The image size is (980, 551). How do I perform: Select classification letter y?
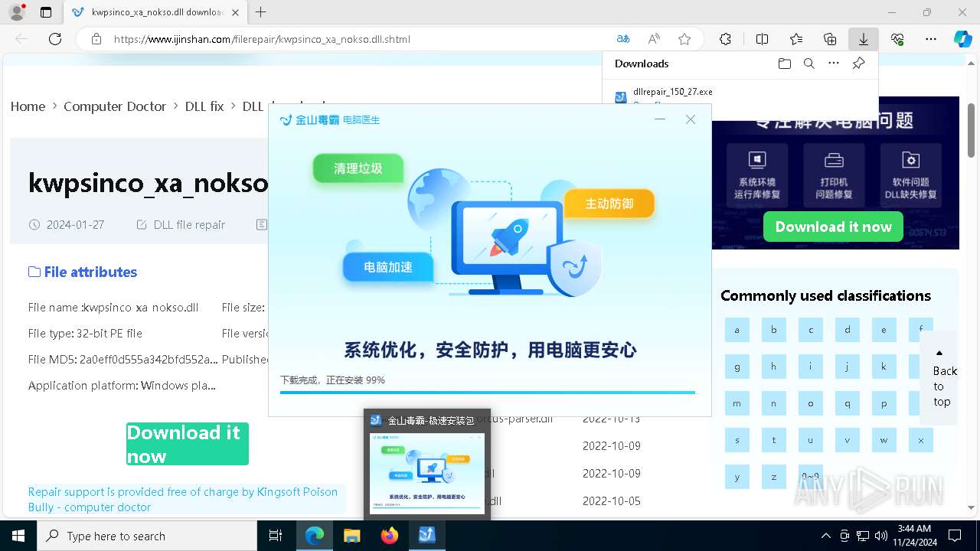tap(737, 477)
